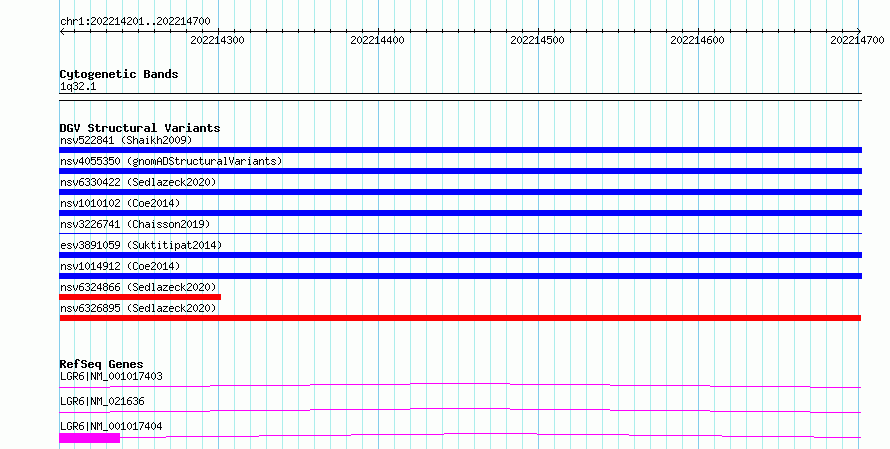This screenshot has height=449, width=890.
Task: Click the DGV Structural Variants track title
Action: click(140, 128)
